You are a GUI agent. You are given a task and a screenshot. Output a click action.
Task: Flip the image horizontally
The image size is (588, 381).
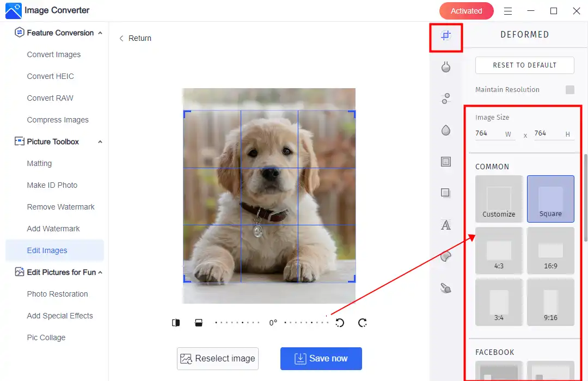click(176, 323)
